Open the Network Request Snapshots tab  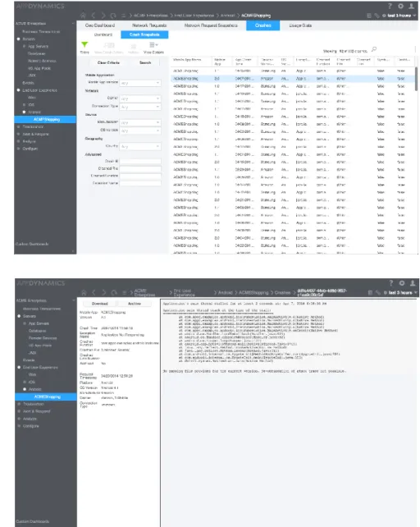click(x=211, y=25)
